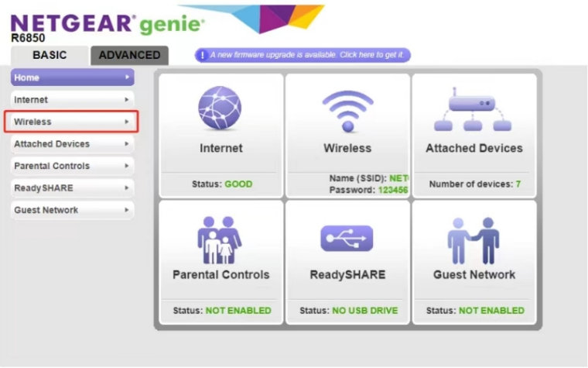Click the firmware upgrade exclamation icon
The height and width of the screenshot is (368, 588).
(x=203, y=55)
